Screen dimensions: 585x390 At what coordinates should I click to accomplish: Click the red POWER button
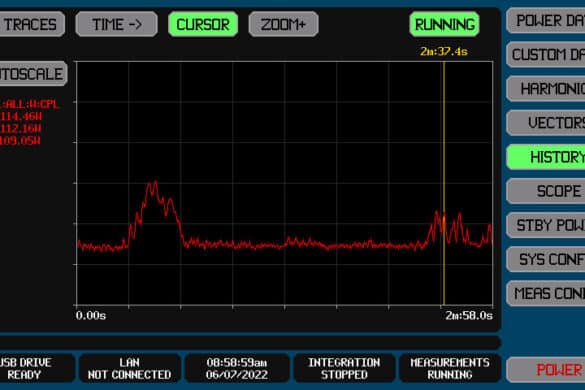pos(546,370)
